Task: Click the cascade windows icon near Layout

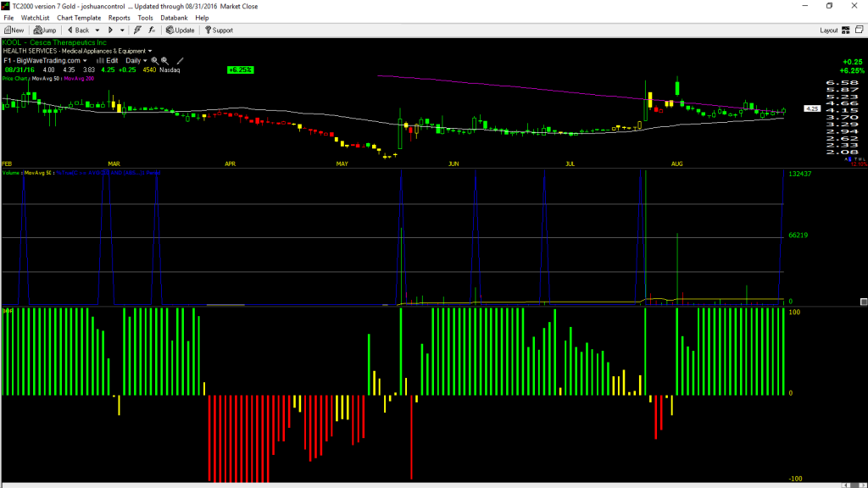Action: pos(860,30)
